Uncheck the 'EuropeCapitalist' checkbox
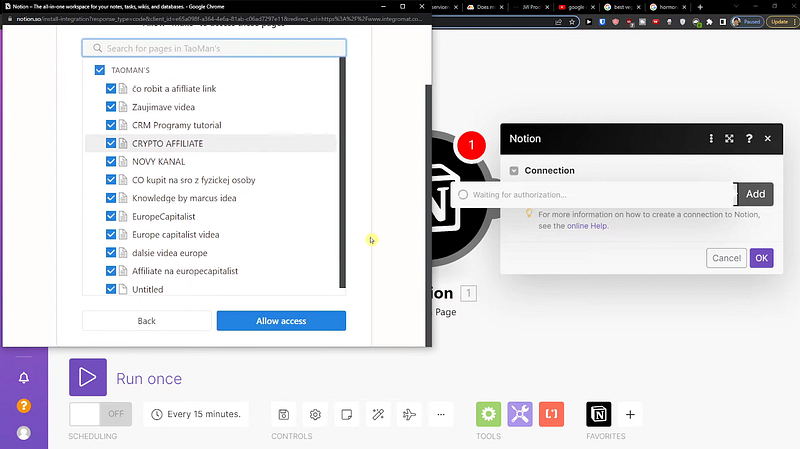Viewport: 800px width, 449px height. (x=111, y=216)
